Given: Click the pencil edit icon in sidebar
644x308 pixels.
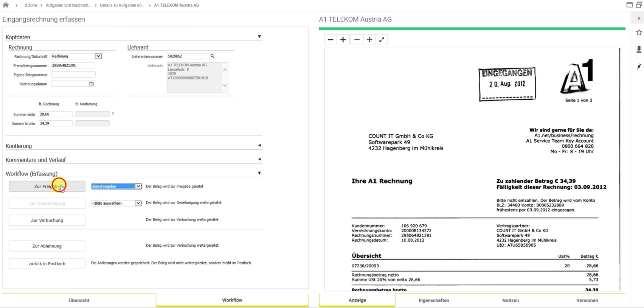Looking at the screenshot, I should tap(639, 67).
